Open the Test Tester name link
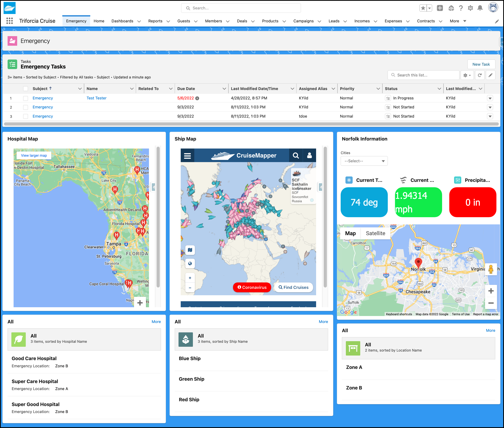 point(97,98)
